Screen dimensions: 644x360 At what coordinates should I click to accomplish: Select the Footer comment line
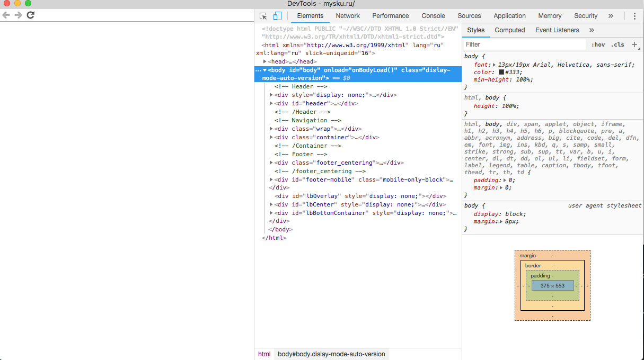point(301,155)
